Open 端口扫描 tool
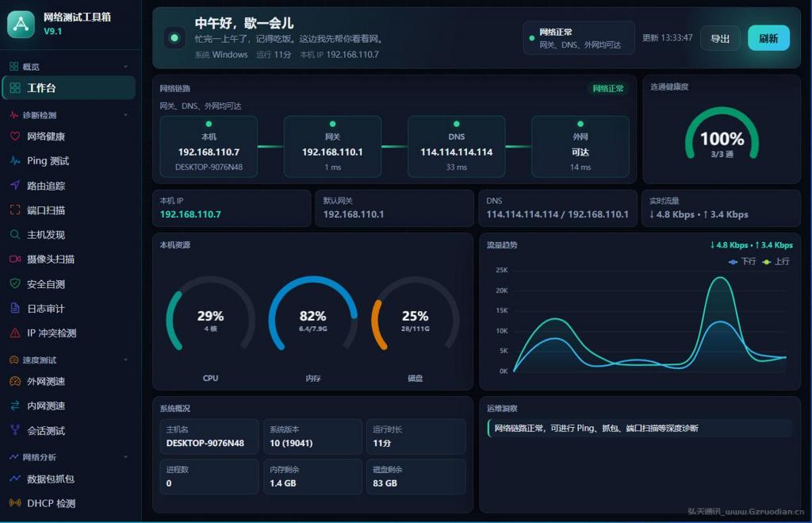Screen dimensions: 812x523 pyautogui.click(x=69, y=210)
